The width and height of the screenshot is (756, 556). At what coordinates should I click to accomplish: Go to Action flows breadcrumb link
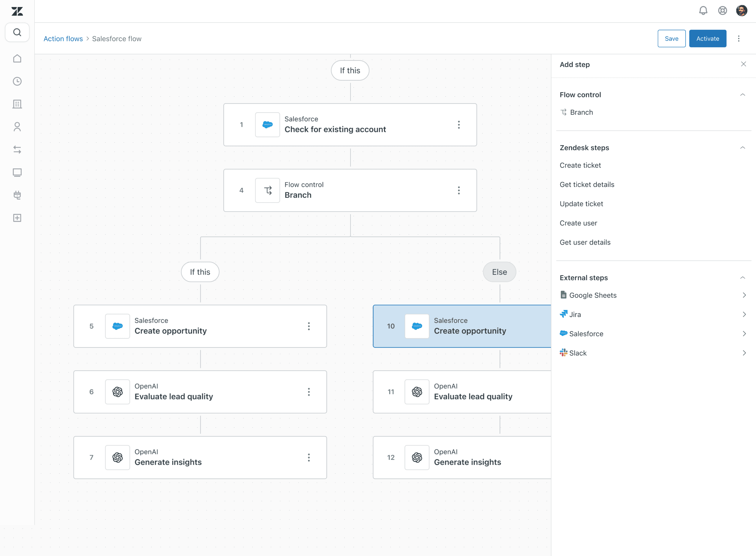click(63, 39)
